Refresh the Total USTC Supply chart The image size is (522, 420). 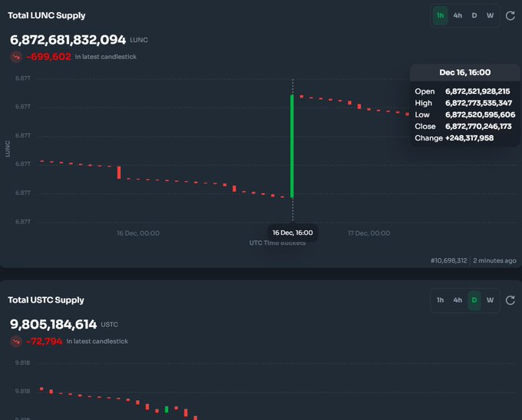(x=510, y=300)
